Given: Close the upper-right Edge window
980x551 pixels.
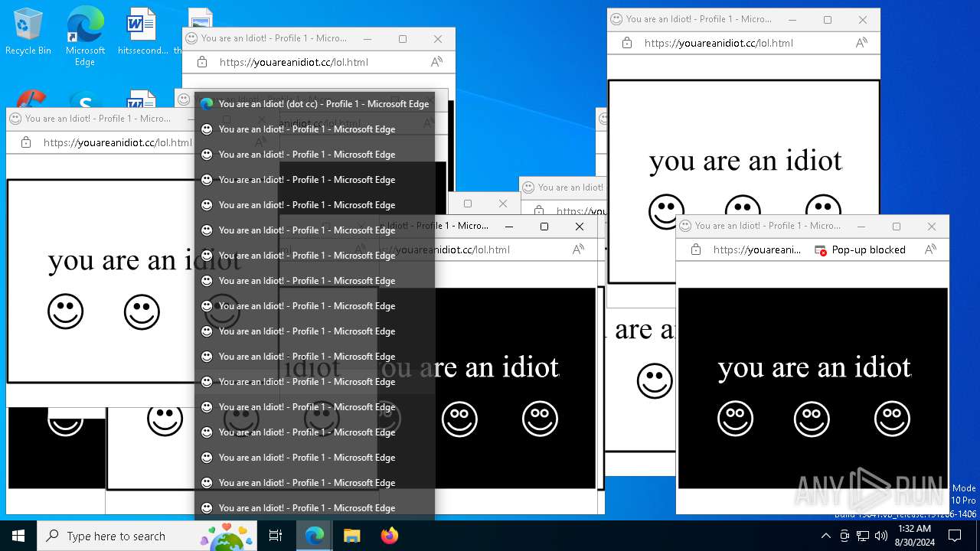Looking at the screenshot, I should (x=863, y=20).
